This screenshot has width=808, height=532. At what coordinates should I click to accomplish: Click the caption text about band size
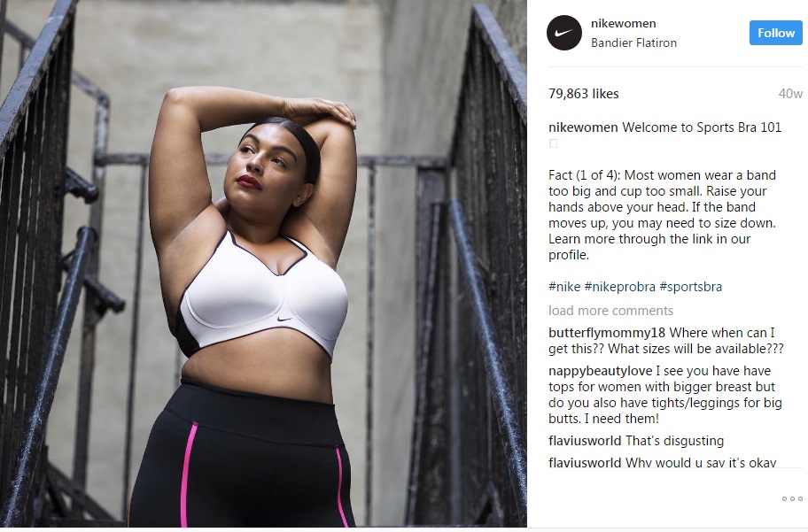pyautogui.click(x=662, y=215)
